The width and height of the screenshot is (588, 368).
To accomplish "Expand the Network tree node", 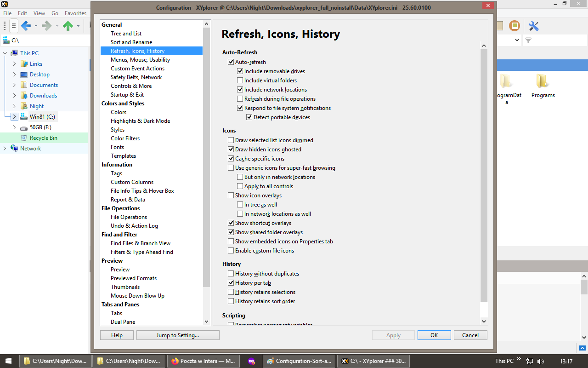I will (4, 148).
